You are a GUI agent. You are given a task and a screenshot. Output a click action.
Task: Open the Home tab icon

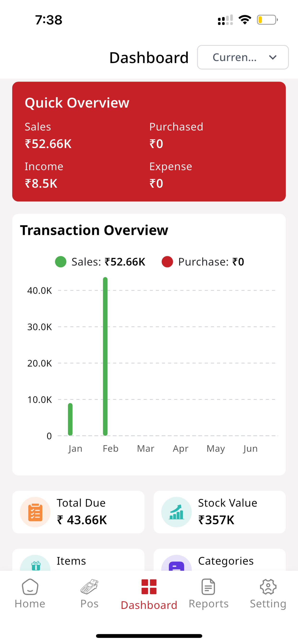30,586
